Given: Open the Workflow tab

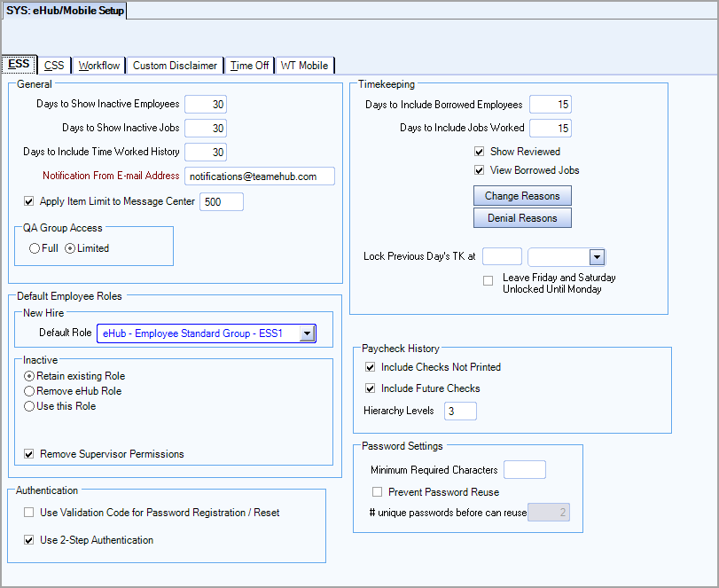Looking at the screenshot, I should 98,65.
